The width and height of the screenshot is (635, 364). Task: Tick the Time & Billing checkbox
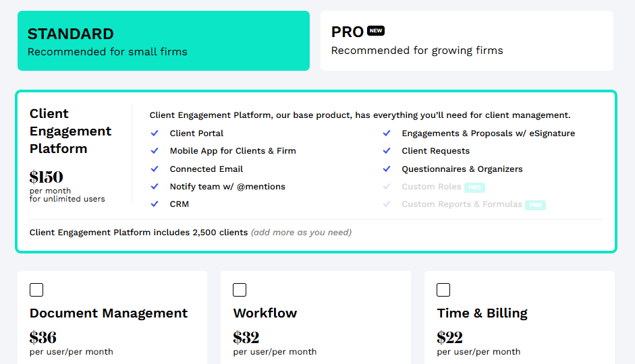(443, 290)
